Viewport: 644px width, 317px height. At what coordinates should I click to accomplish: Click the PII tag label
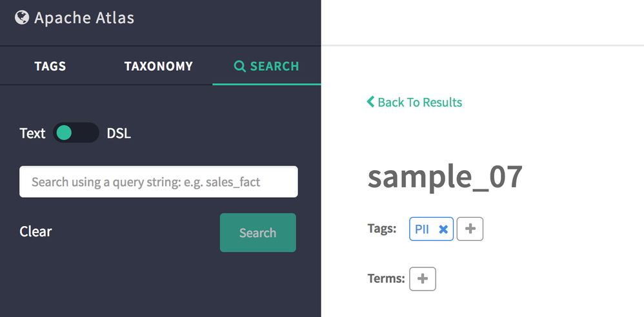click(423, 229)
